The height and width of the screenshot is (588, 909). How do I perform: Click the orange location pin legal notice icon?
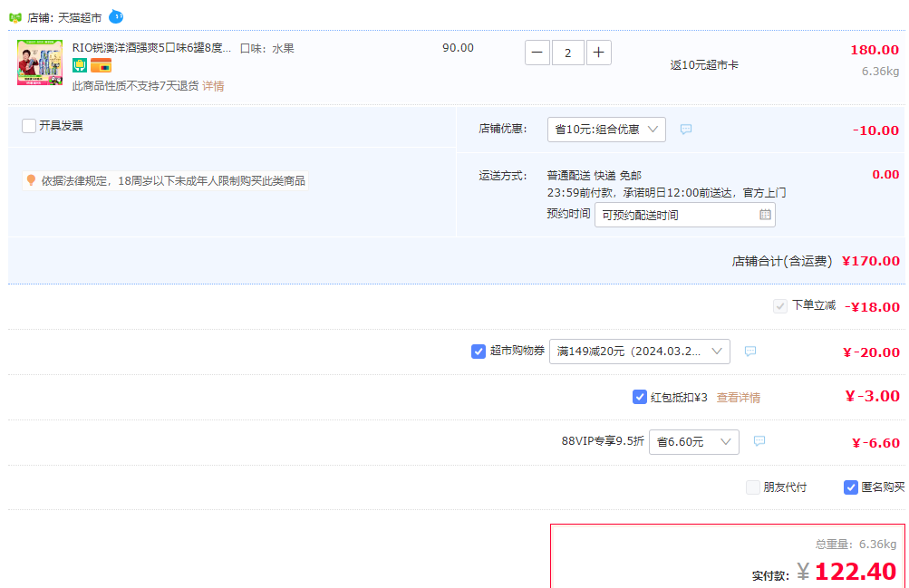point(32,180)
